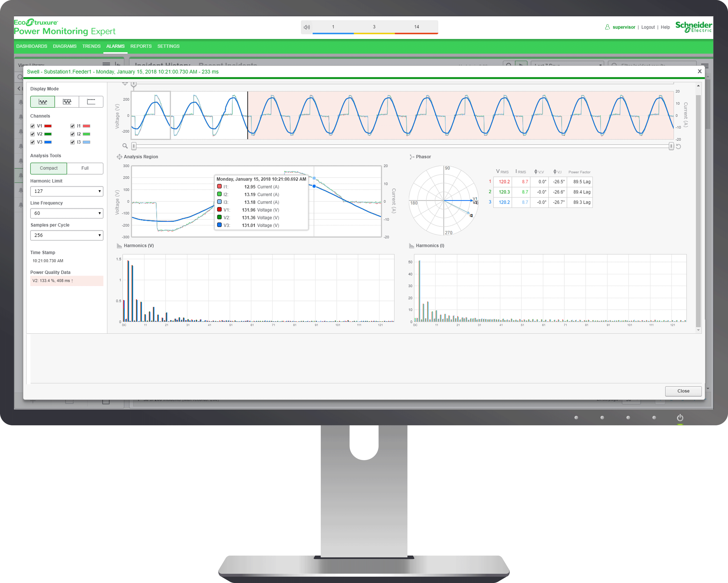The height and width of the screenshot is (583, 728).
Task: Uncheck the V3 voltage channel
Action: 33,142
